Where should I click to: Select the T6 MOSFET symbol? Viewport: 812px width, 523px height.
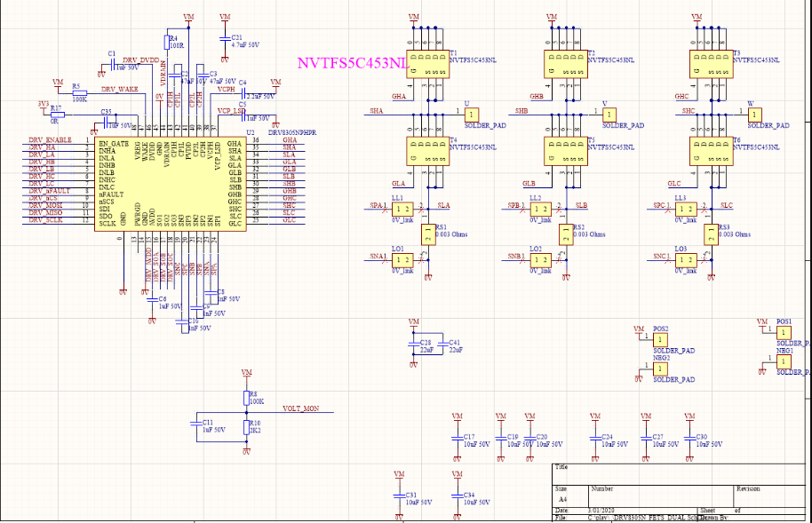(711, 151)
